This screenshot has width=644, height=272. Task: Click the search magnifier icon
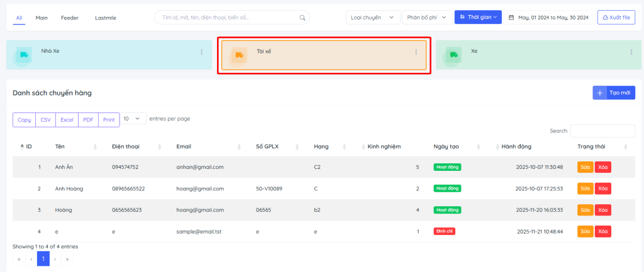click(x=303, y=18)
